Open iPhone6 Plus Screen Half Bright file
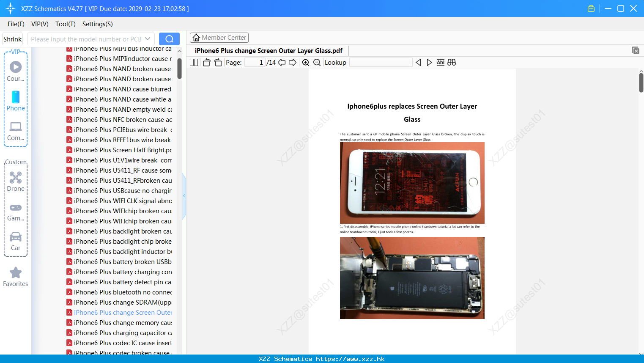This screenshot has height=363, width=644. 119,150
